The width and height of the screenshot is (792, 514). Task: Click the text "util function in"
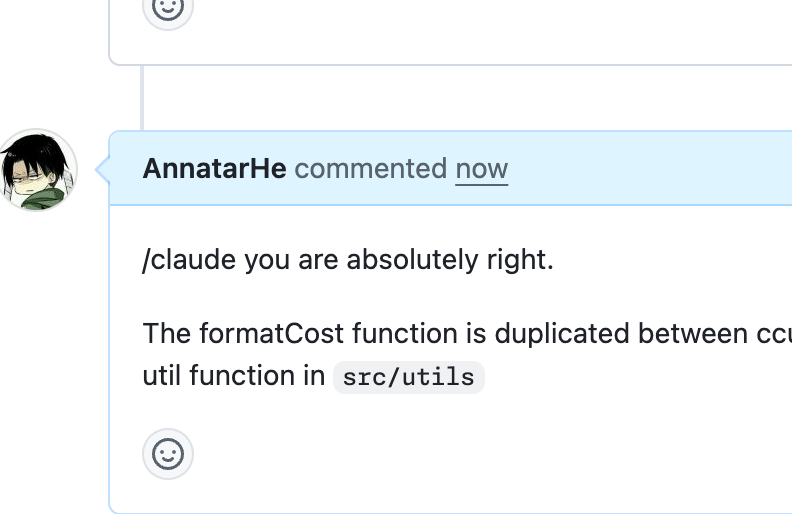pyautogui.click(x=234, y=376)
